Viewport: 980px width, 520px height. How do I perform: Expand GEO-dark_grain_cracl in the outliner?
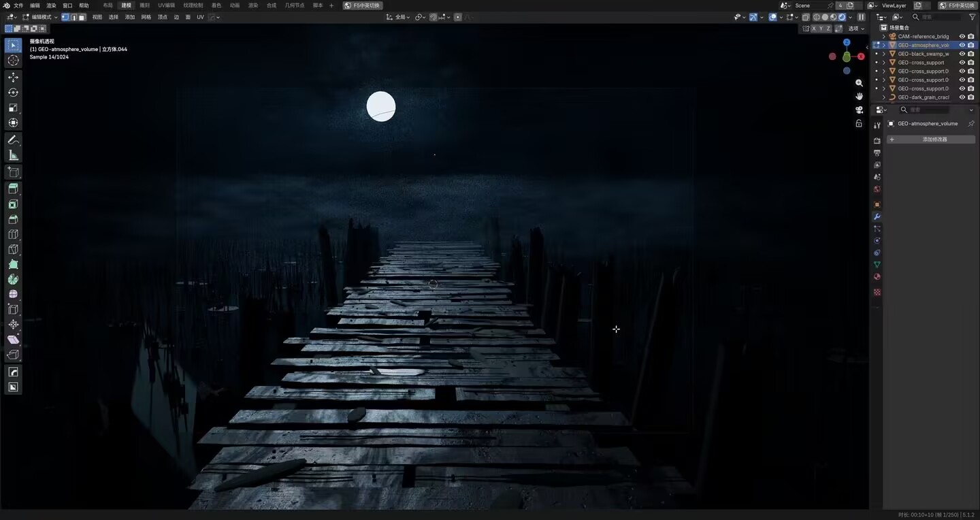click(884, 97)
